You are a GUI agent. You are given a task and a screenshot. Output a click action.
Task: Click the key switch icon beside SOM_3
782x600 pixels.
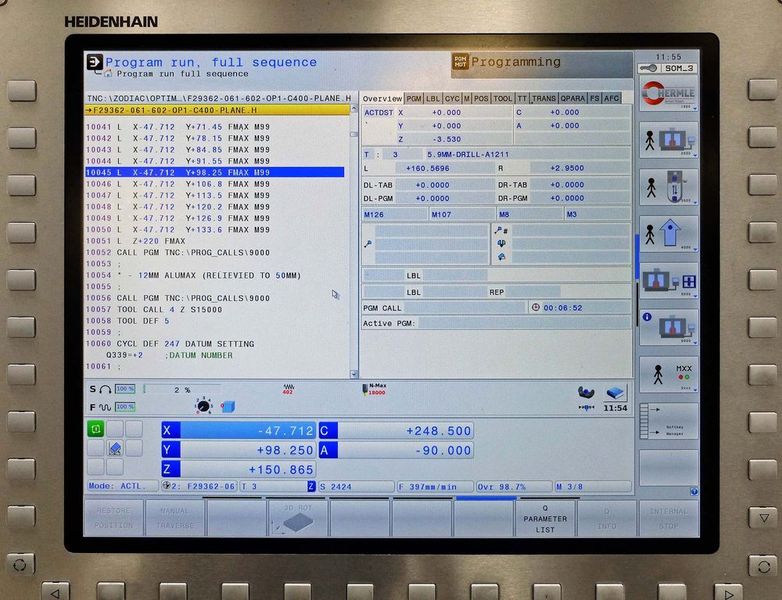click(x=648, y=68)
